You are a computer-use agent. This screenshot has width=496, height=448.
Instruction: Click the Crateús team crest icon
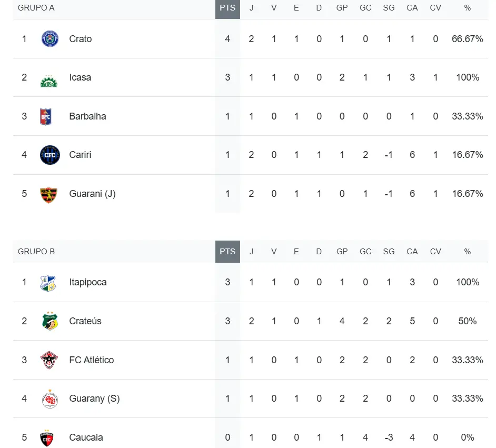[x=49, y=321]
